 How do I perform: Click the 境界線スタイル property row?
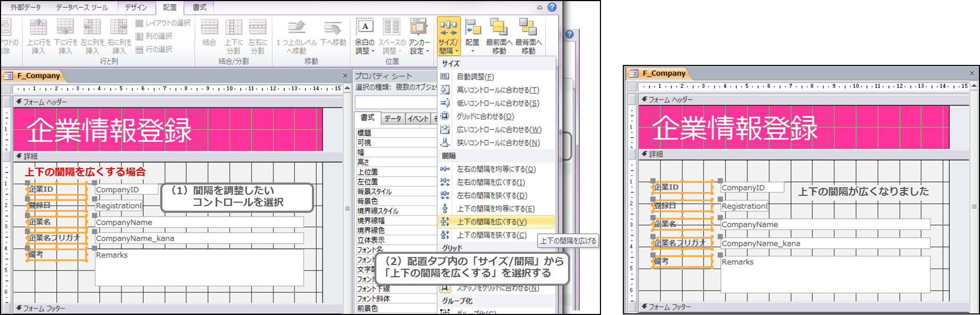tap(397, 211)
